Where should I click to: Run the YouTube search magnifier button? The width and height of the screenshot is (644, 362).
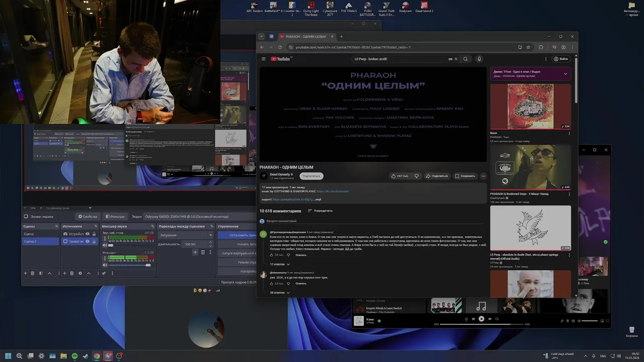(465, 59)
